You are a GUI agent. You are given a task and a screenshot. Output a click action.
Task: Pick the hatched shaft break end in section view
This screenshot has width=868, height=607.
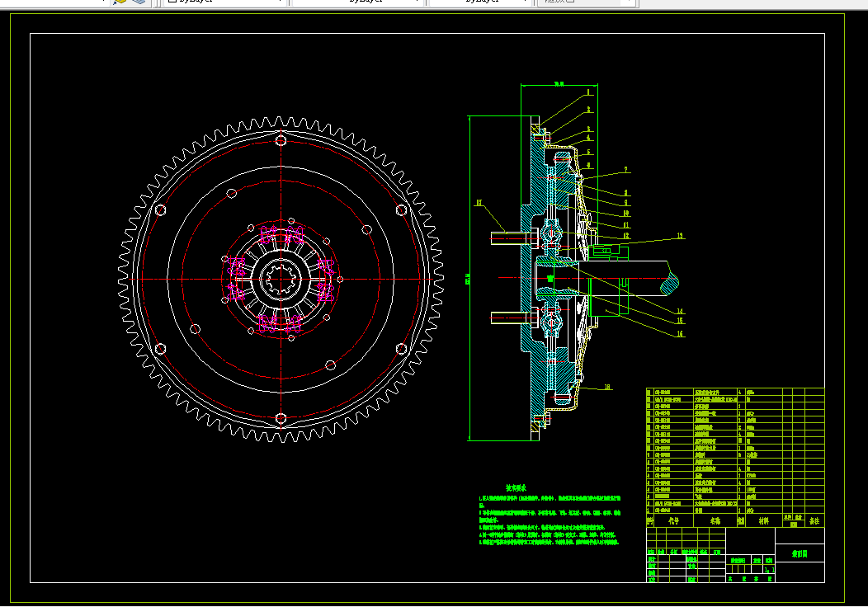point(670,284)
